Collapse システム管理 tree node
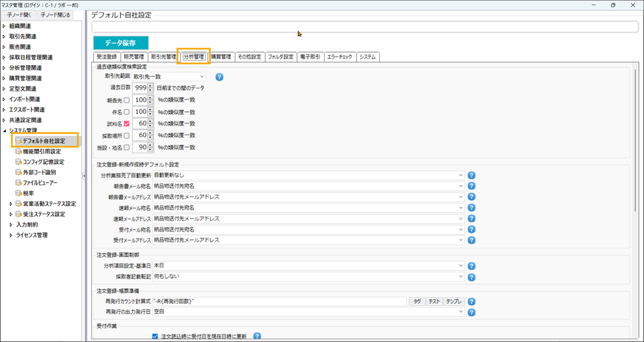644x342 pixels. tap(4, 131)
